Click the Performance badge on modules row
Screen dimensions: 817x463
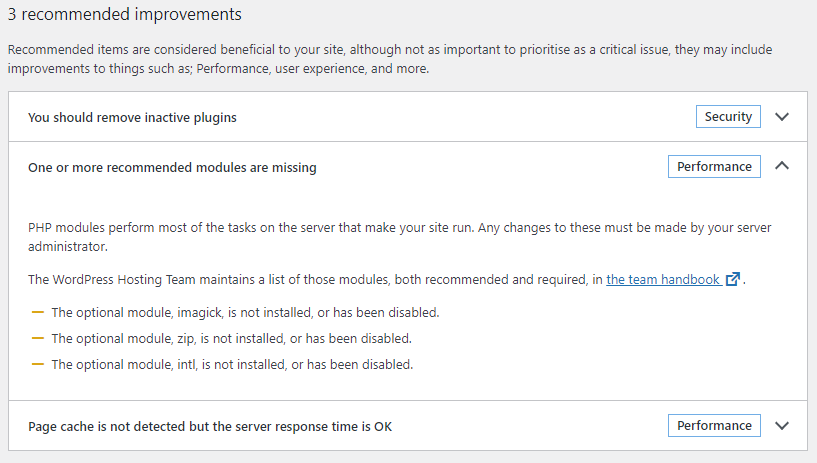tap(714, 167)
